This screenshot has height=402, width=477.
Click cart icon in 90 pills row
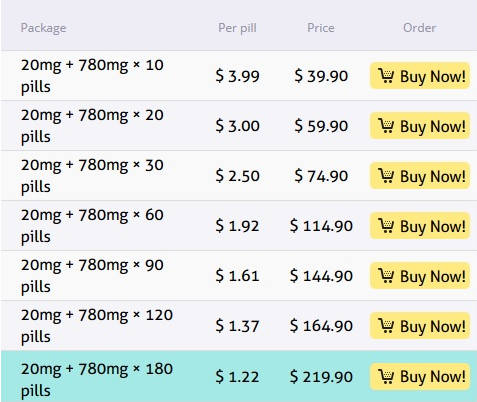pos(386,276)
